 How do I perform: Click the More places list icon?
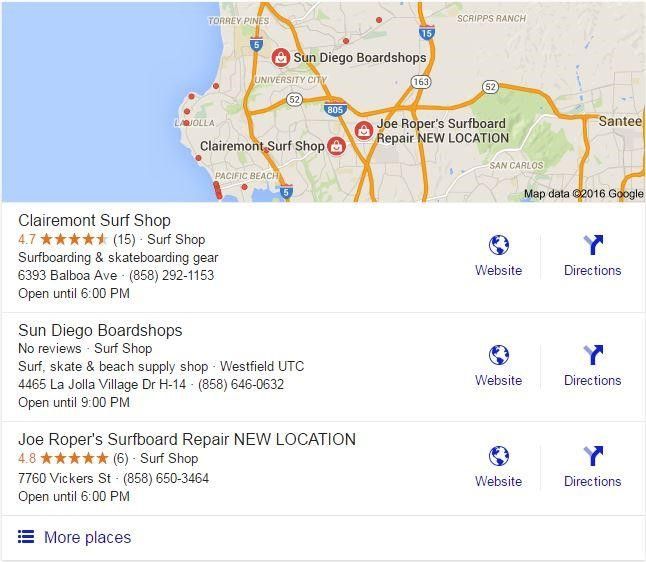click(x=26, y=537)
